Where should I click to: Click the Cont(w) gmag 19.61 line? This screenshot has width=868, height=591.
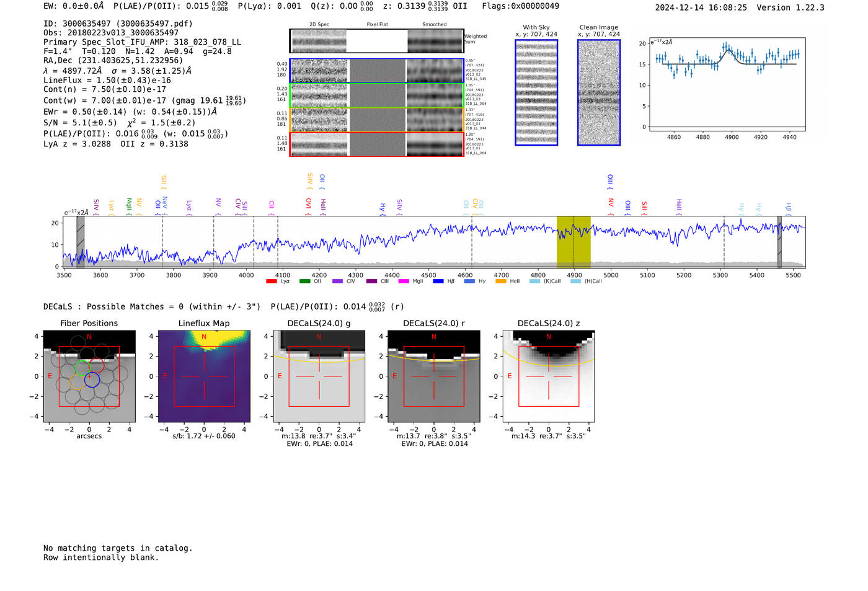[144, 100]
